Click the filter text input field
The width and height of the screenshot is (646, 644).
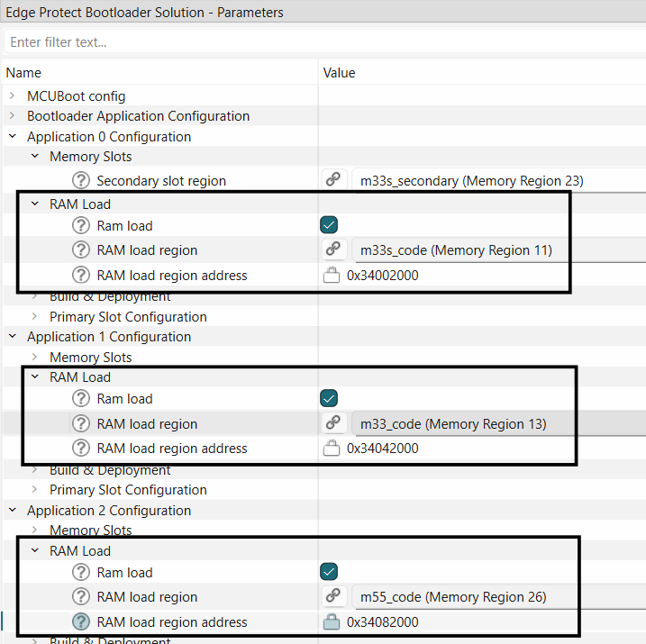pos(323,42)
